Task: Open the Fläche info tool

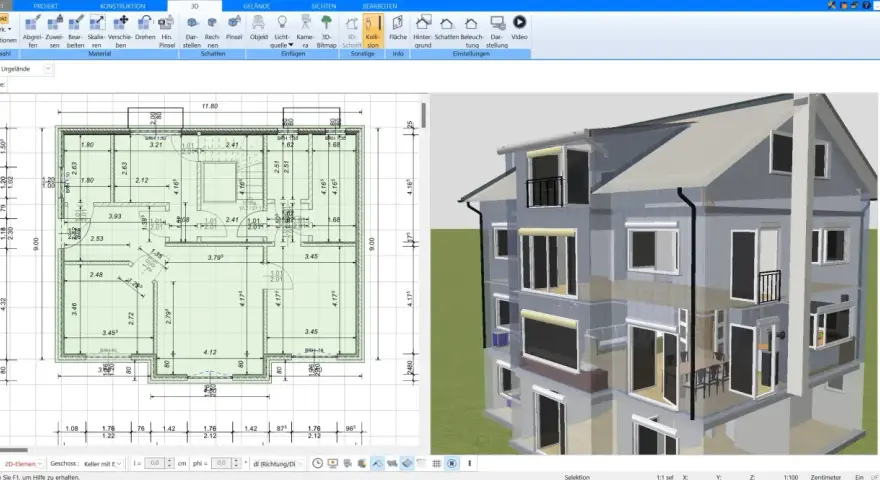Action: [398, 28]
